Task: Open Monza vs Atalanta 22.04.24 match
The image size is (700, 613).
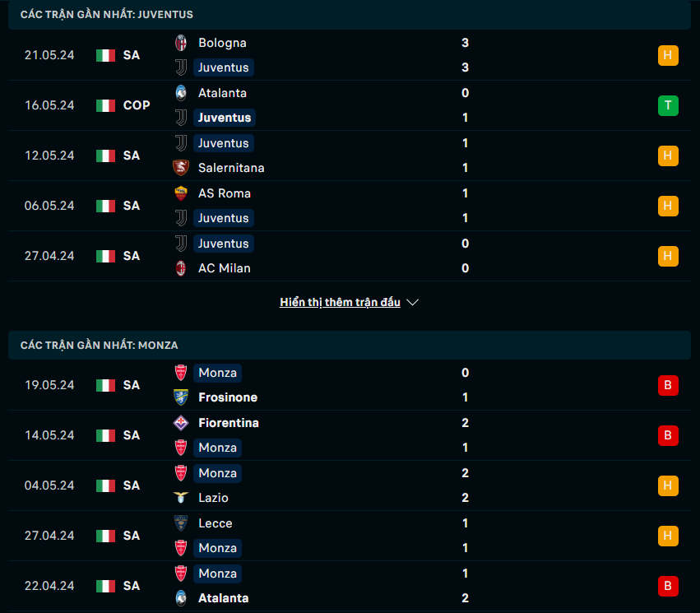Action: tap(350, 586)
